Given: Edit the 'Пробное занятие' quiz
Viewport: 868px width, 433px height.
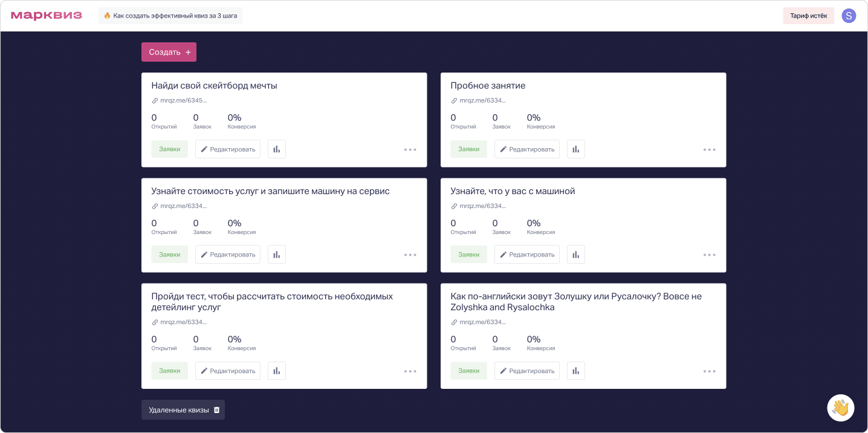Looking at the screenshot, I should coord(526,149).
